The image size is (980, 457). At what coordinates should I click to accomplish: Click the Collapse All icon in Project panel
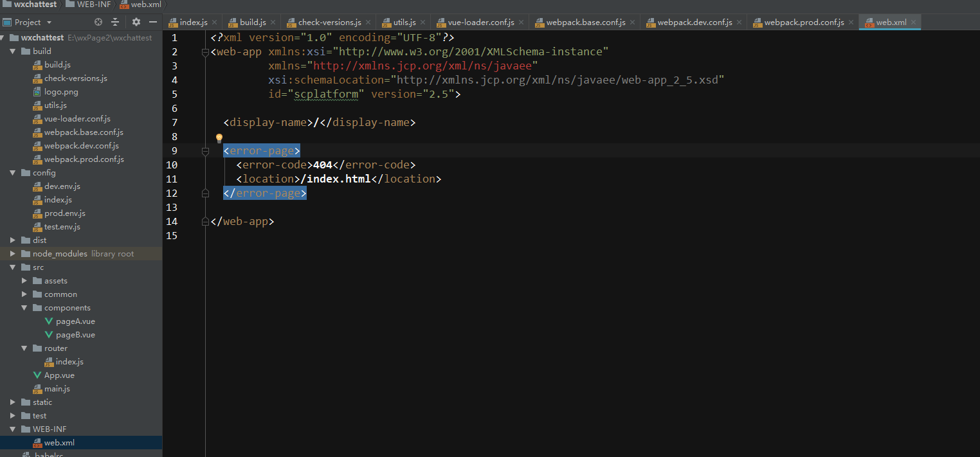pos(115,22)
